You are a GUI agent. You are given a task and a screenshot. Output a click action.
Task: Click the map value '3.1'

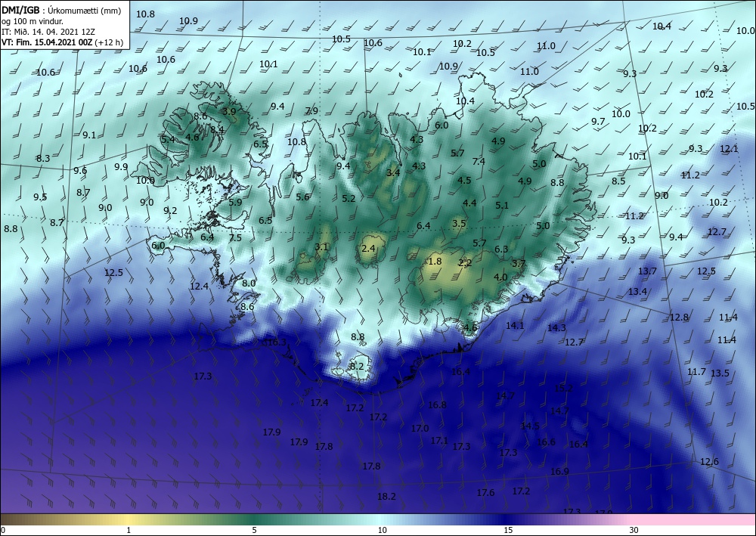321,246
